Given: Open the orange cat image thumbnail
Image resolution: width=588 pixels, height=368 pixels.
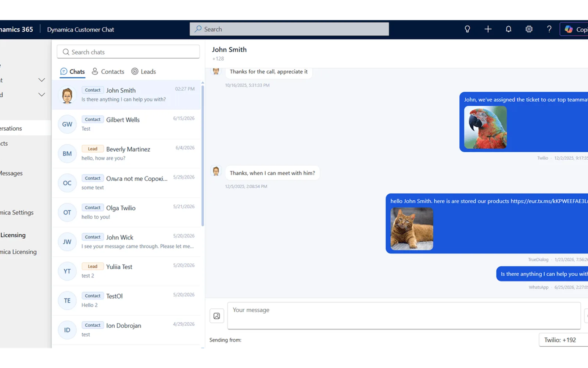Looking at the screenshot, I should pos(412,229).
